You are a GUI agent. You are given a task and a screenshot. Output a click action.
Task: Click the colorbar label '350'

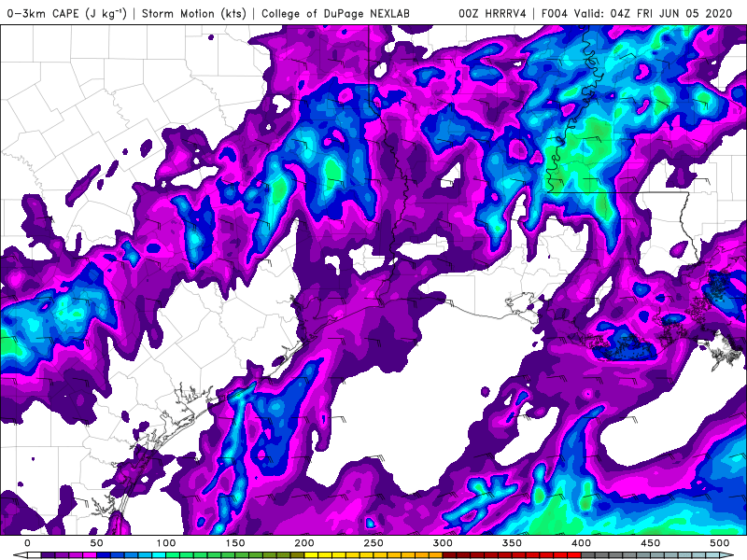(512, 543)
